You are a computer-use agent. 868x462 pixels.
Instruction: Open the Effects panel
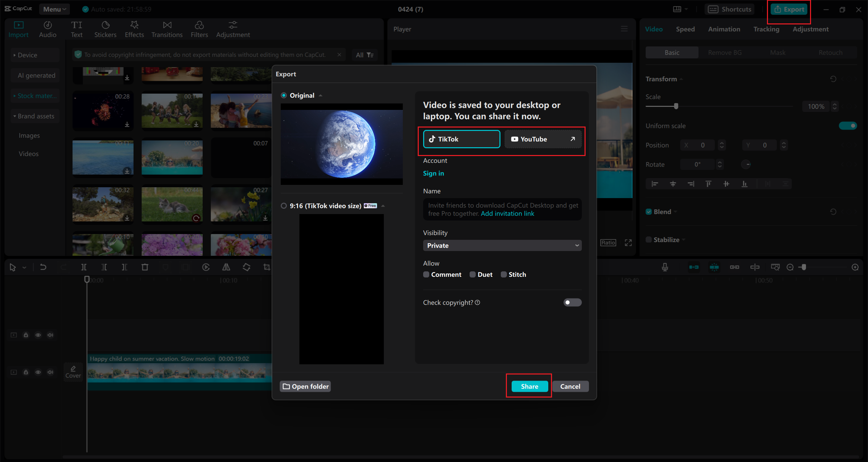[x=134, y=29]
